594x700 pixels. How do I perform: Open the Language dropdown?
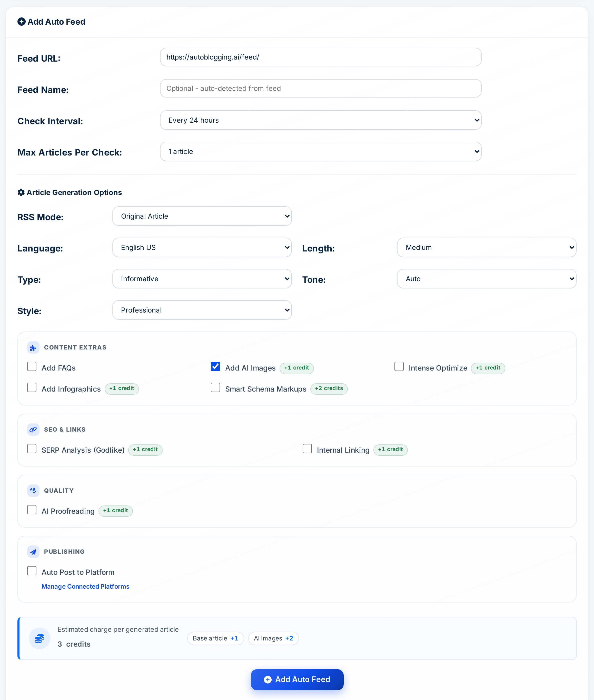point(202,248)
